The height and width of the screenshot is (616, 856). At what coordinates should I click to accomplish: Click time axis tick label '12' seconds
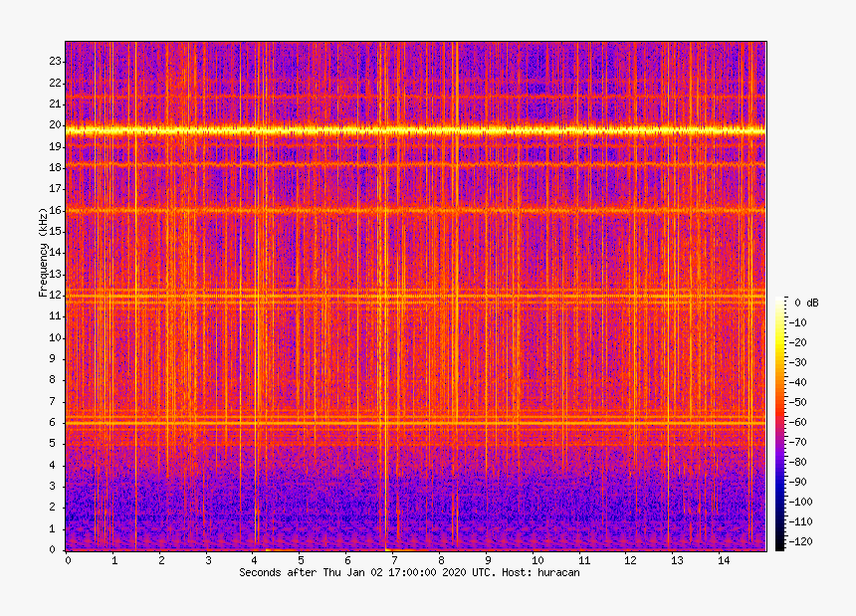[630, 560]
